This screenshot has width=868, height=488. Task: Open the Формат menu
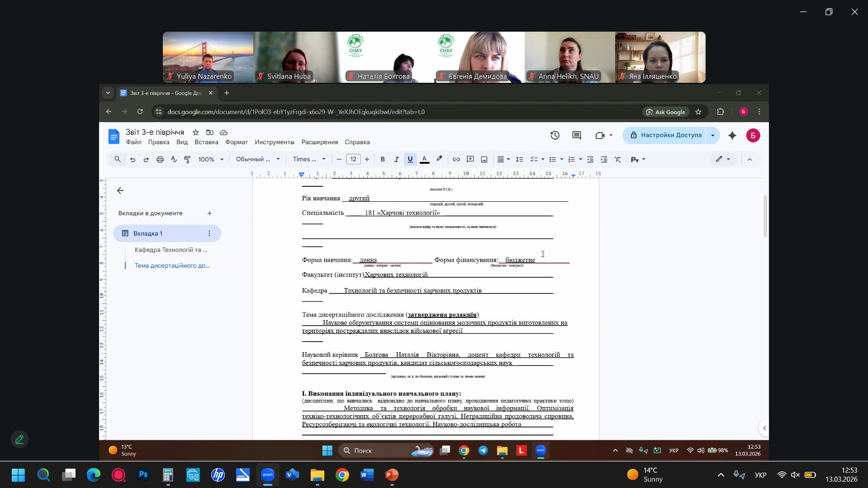click(x=236, y=142)
